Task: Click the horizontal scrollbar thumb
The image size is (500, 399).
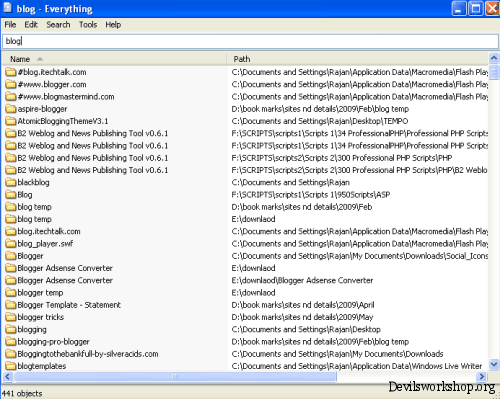Action: point(175,377)
